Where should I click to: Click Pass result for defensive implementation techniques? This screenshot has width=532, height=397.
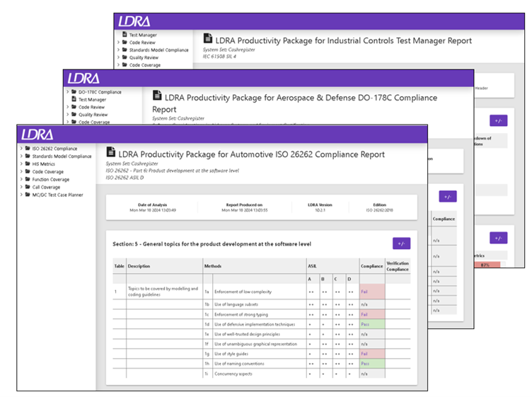(x=365, y=324)
